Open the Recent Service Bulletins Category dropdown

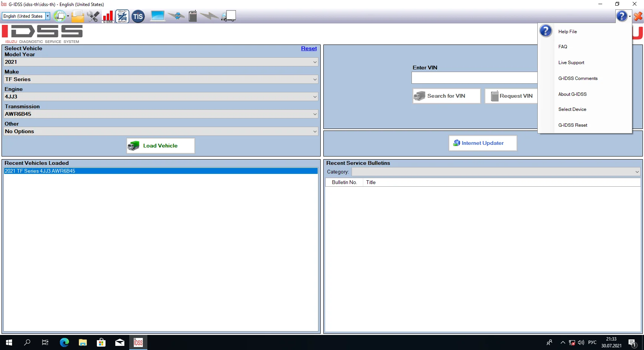(x=496, y=172)
